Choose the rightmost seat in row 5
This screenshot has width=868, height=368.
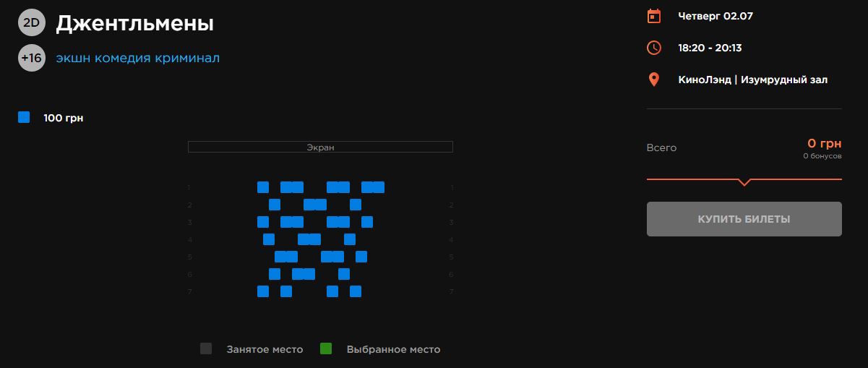361,257
